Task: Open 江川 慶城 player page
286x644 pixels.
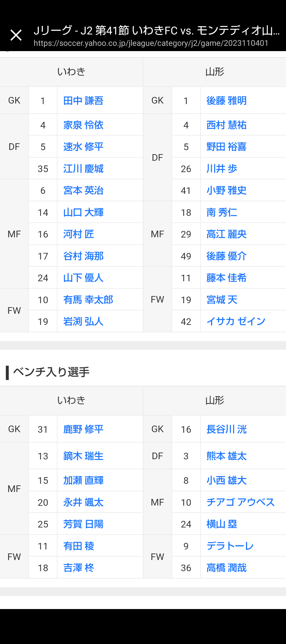Action: pyautogui.click(x=83, y=169)
